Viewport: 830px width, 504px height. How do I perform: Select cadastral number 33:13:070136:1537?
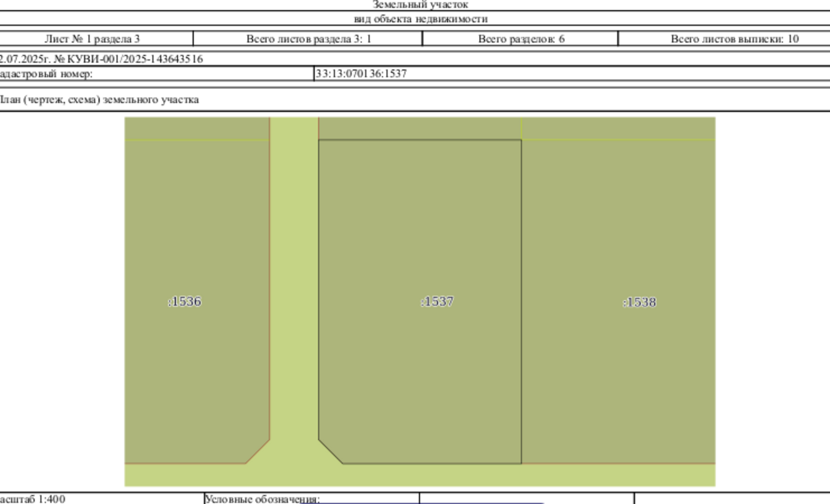coord(361,74)
